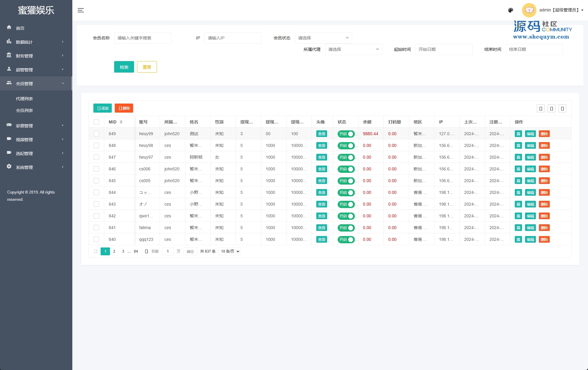588x370 pixels.
Task: Check the select-all header checkbox
Action: (96, 122)
